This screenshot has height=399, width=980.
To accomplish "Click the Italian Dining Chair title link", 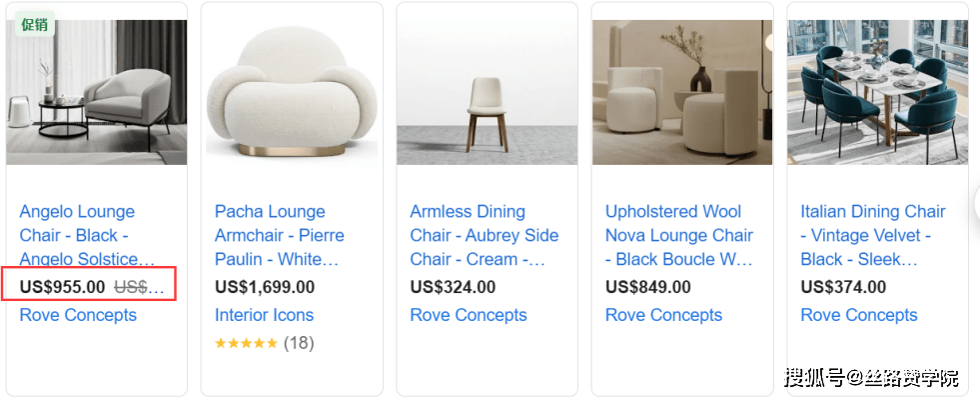I will (873, 235).
